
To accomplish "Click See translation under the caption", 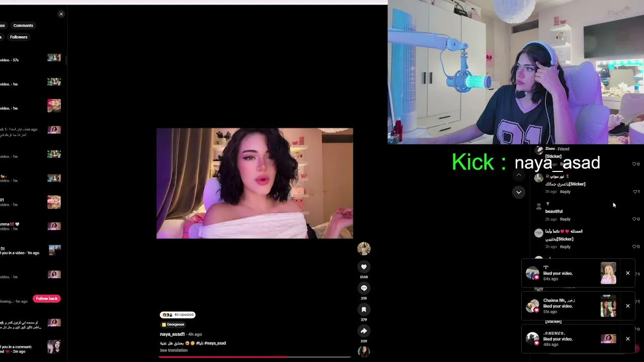I will tap(174, 350).
